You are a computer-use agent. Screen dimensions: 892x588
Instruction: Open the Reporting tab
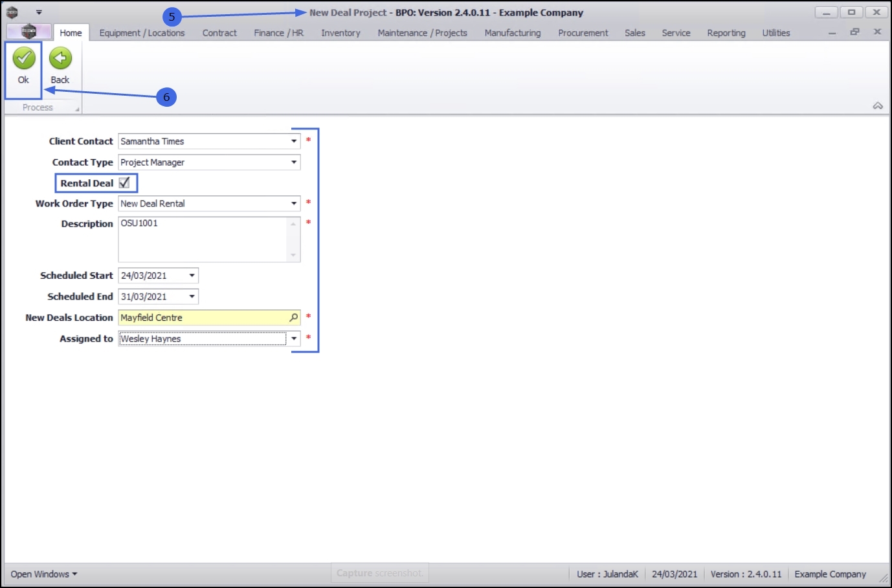click(x=726, y=33)
